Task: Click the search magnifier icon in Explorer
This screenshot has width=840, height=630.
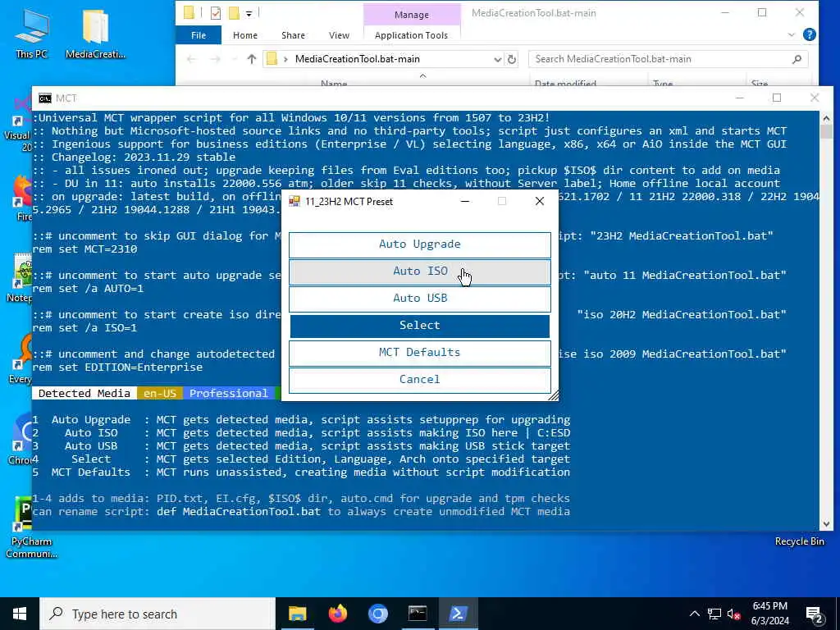Action: 797,59
